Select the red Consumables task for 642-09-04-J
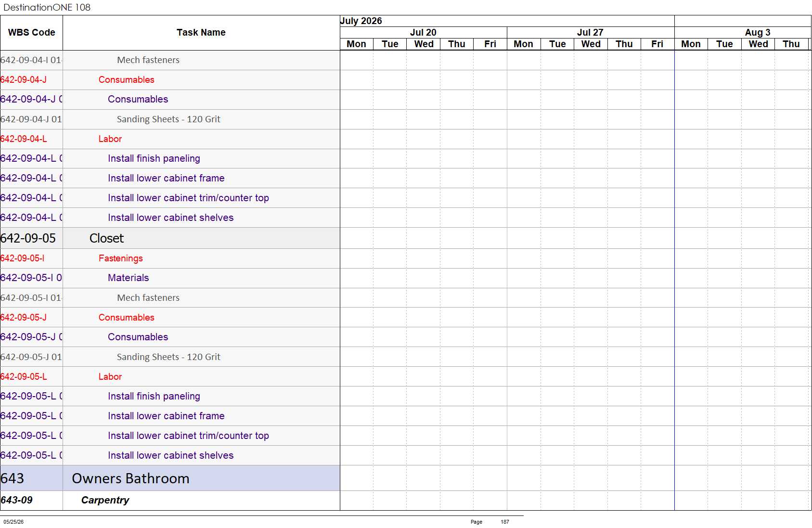The width and height of the screenshot is (812, 528). coord(127,80)
